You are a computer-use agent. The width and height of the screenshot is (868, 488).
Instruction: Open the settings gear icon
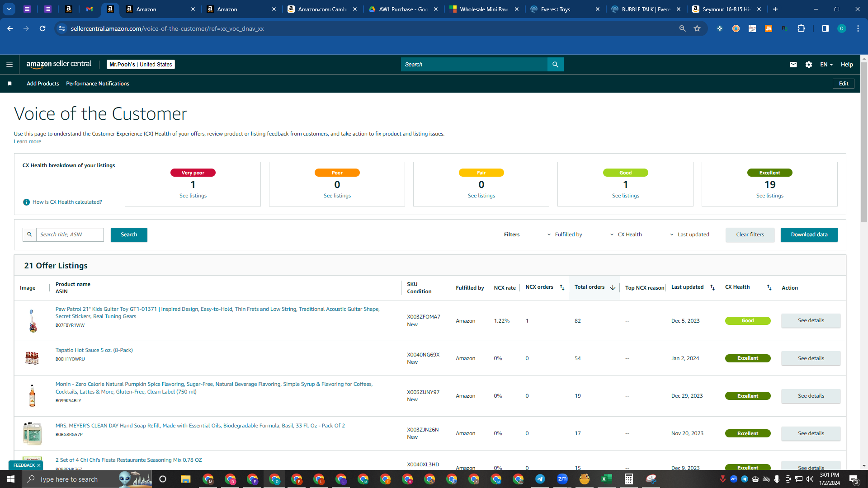pos(809,65)
